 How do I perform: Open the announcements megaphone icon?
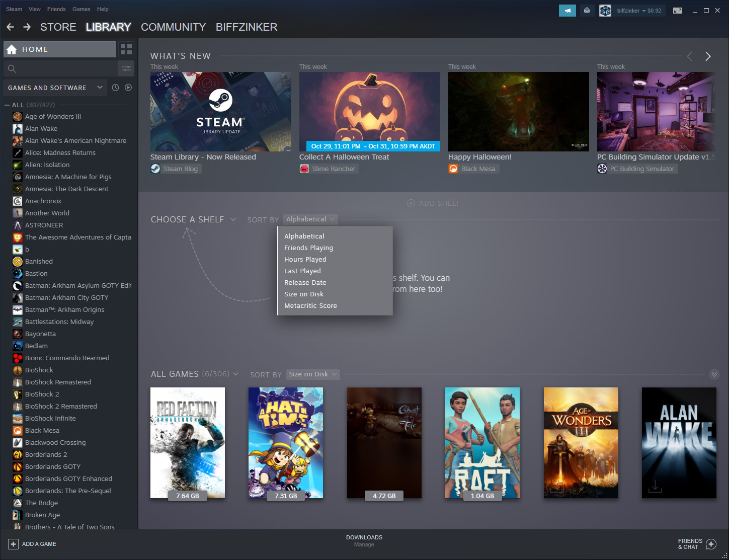click(x=567, y=11)
